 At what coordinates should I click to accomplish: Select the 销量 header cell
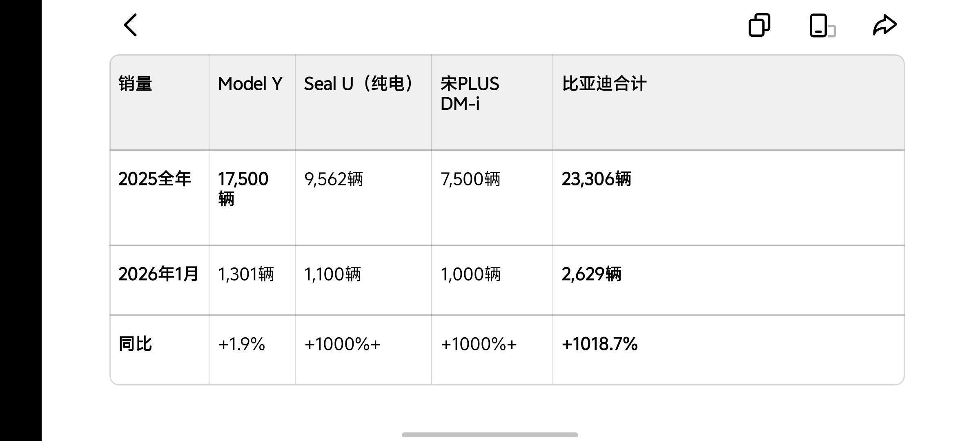point(135,84)
